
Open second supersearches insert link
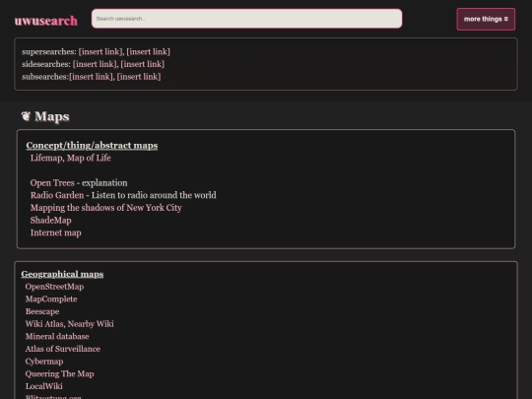[x=148, y=51]
